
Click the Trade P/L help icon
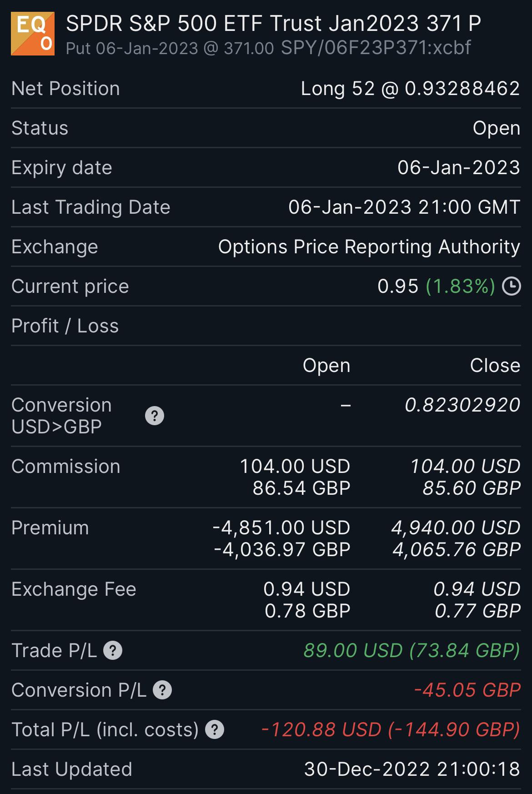point(113,650)
